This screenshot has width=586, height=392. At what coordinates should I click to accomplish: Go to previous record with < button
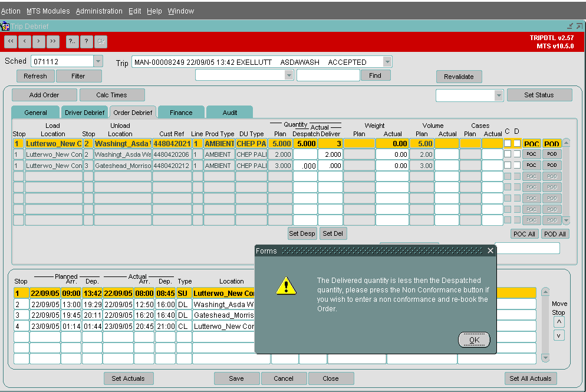pos(25,41)
